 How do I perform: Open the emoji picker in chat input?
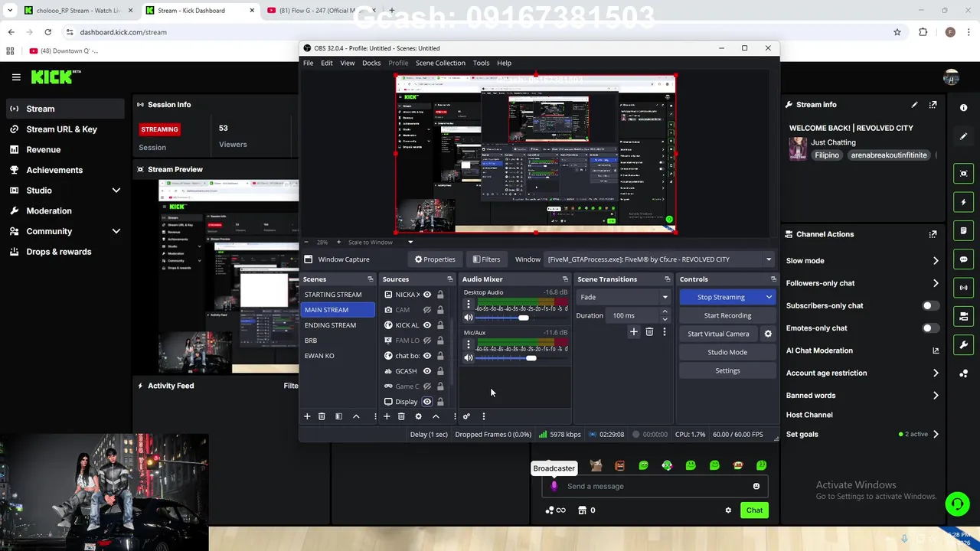point(756,486)
